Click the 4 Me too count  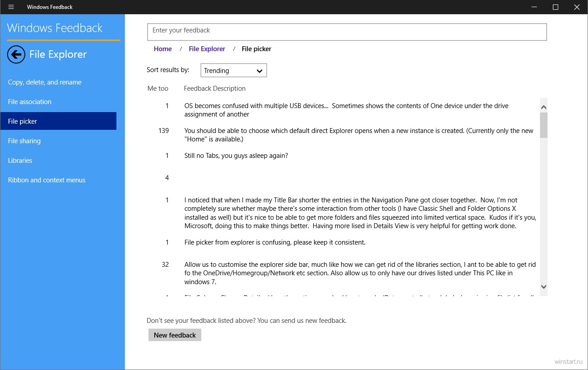click(x=167, y=178)
